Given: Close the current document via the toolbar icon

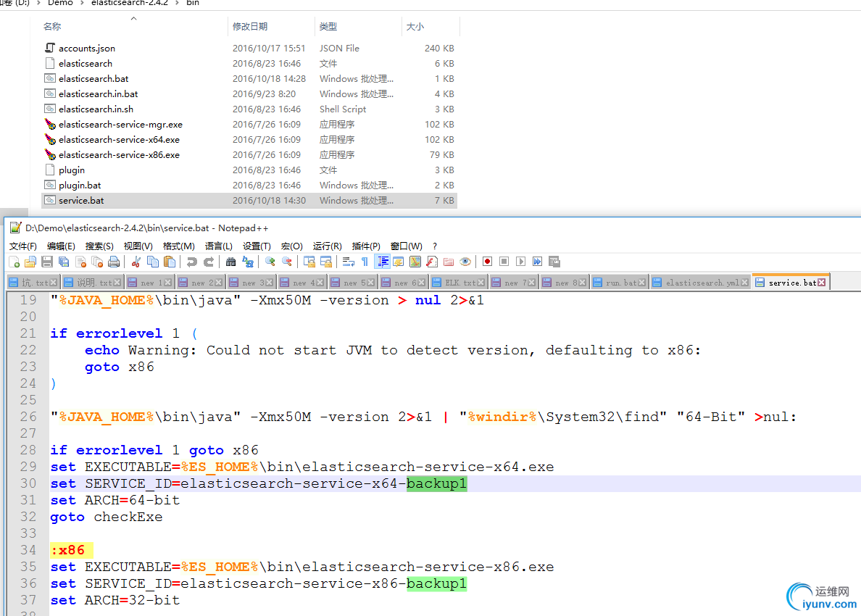Looking at the screenshot, I should 80,262.
